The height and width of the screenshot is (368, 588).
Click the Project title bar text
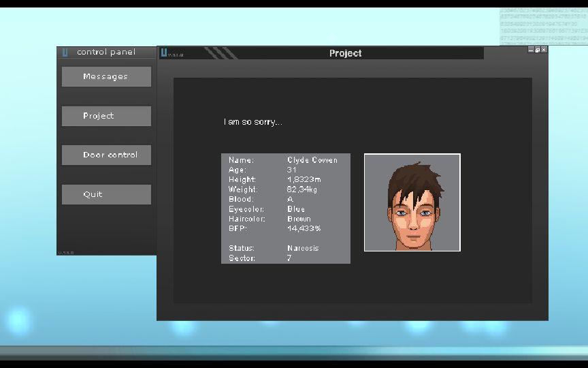(345, 53)
